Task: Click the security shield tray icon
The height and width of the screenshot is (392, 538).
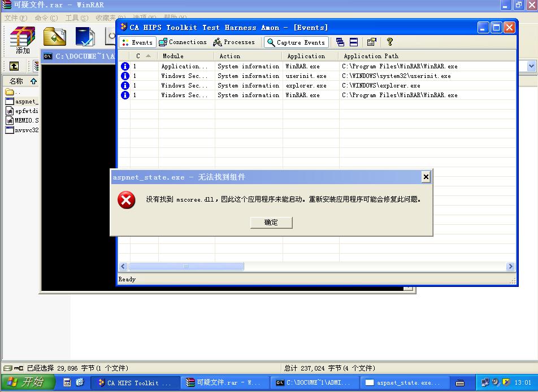Action: tap(506, 382)
